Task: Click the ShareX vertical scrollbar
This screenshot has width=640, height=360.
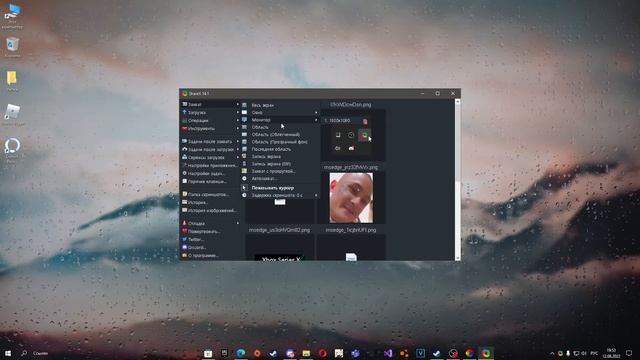Action: [458, 180]
